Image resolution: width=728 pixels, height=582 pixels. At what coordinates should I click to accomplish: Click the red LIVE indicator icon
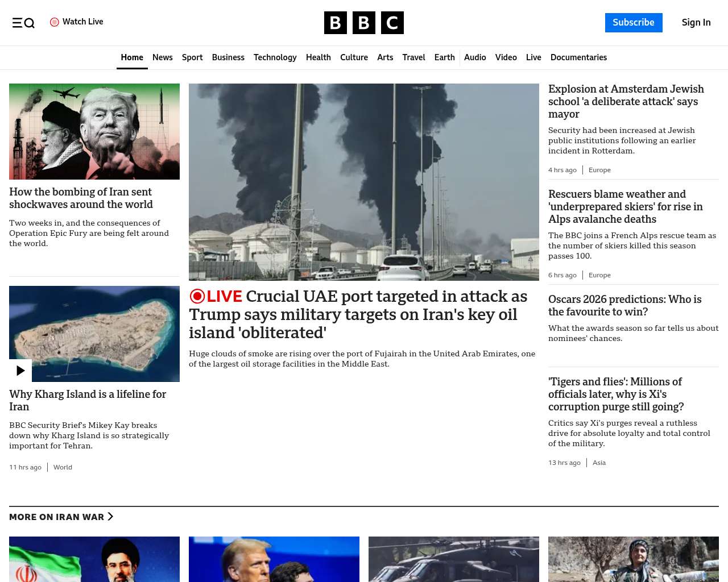tap(197, 296)
